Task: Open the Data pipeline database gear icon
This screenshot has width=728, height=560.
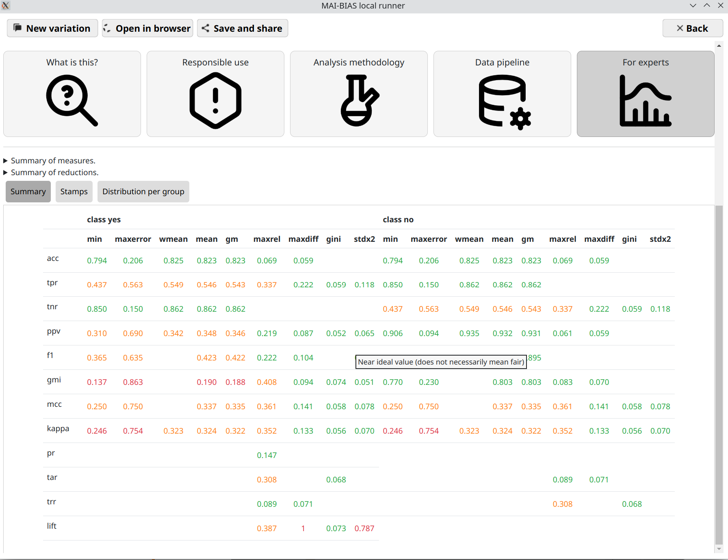Action: click(503, 100)
